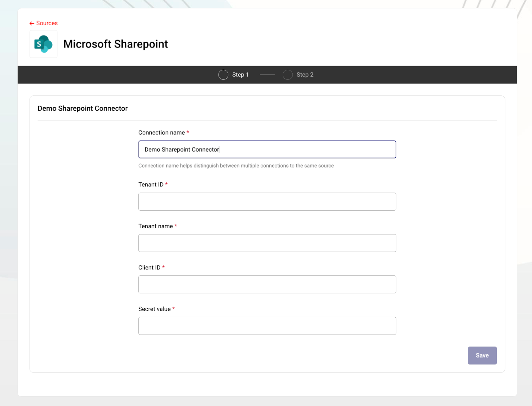Click the Client ID field label
The image size is (532, 406).
(149, 267)
